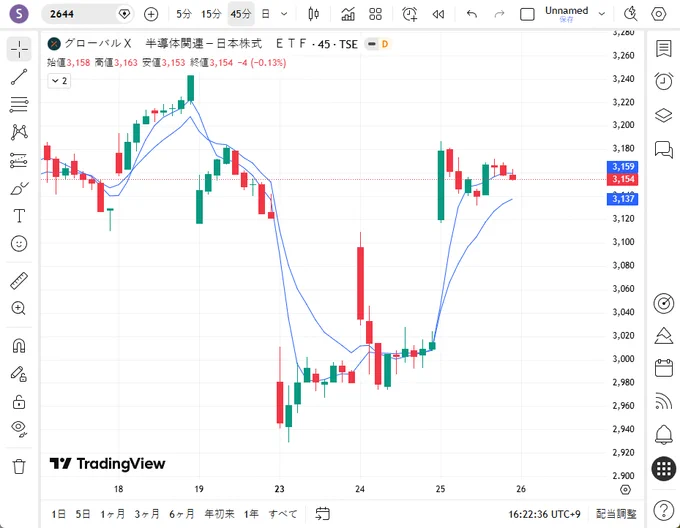This screenshot has width=680, height=528.
Task: Toggle hide all drawings eye icon
Action: point(19,428)
